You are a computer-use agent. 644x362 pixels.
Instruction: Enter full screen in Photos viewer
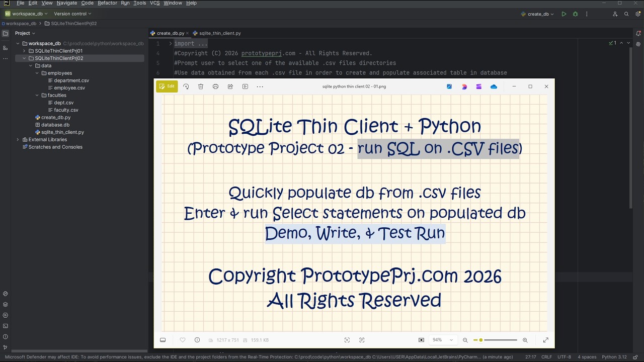point(546,340)
